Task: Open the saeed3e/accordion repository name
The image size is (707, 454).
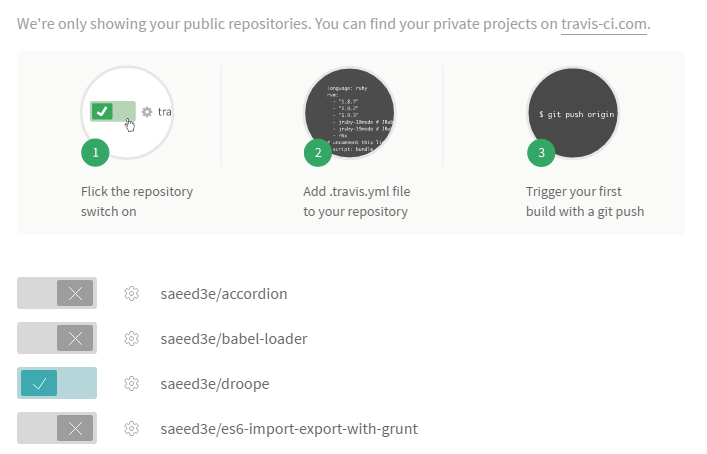Action: 224,294
